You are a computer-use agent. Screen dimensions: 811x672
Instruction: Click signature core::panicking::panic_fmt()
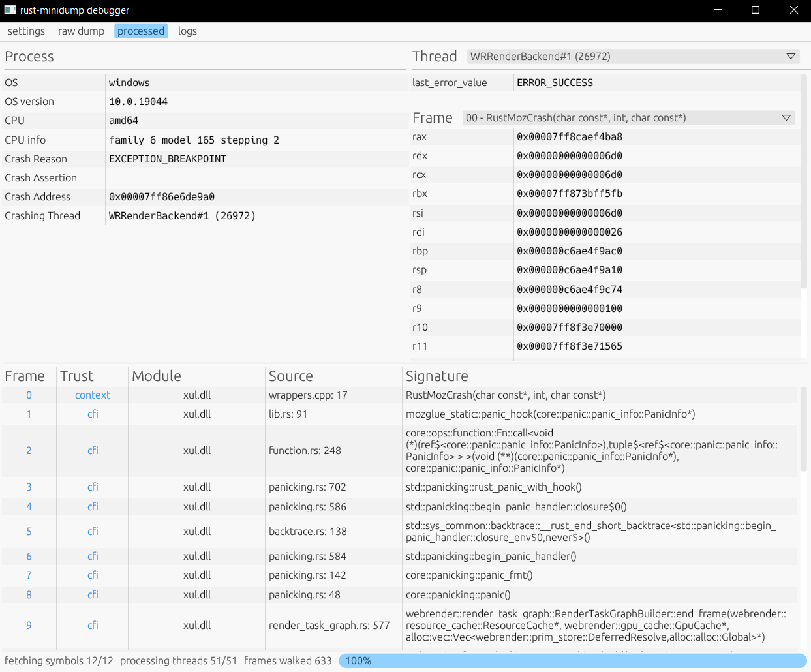coord(469,575)
